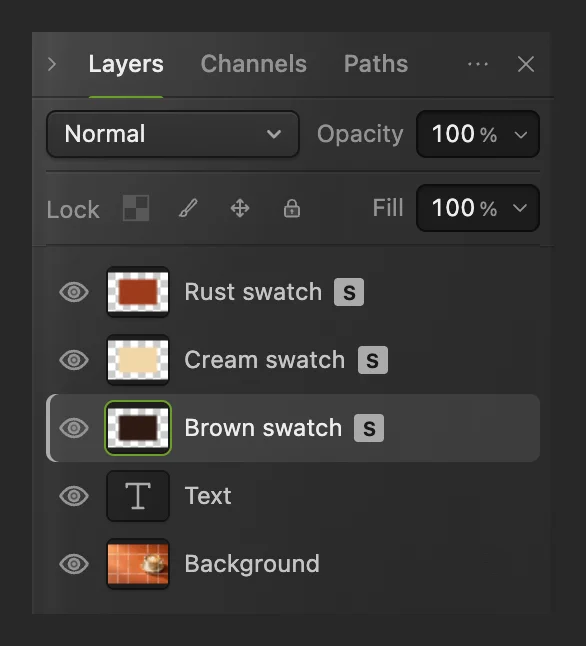This screenshot has height=646, width=586.
Task: Open the panel options three-dots menu
Action: coord(478,64)
